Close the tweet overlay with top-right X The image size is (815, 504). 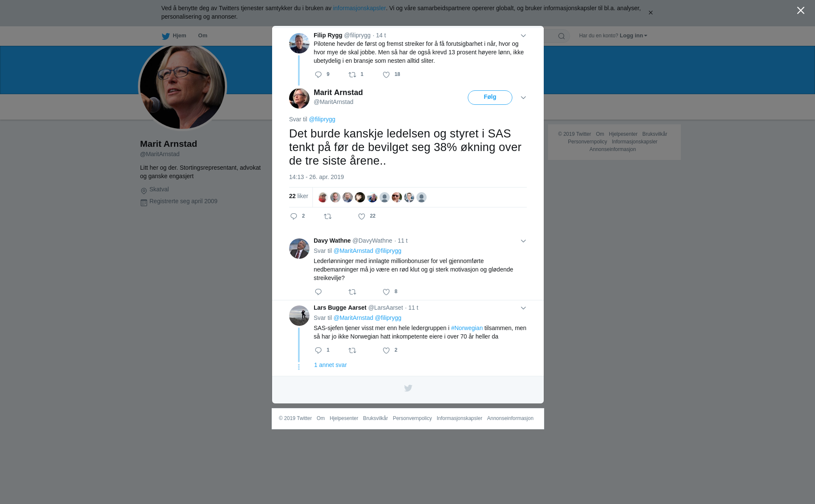pos(801,10)
